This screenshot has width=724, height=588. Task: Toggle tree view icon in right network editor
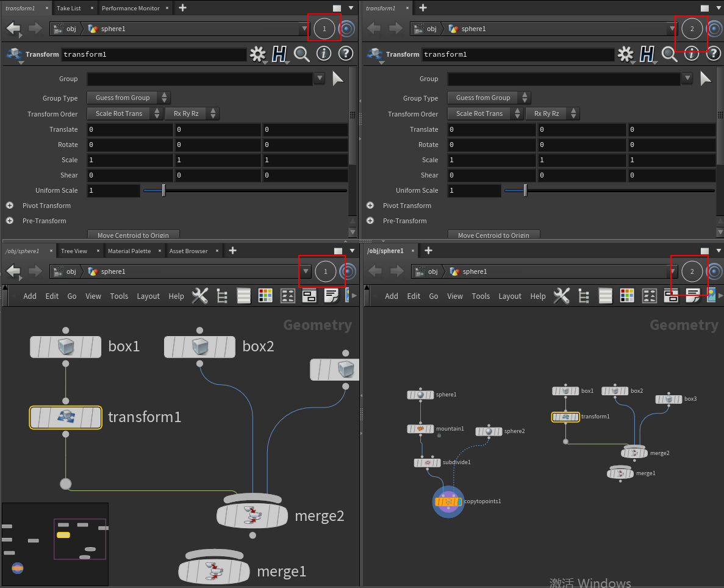pyautogui.click(x=583, y=296)
